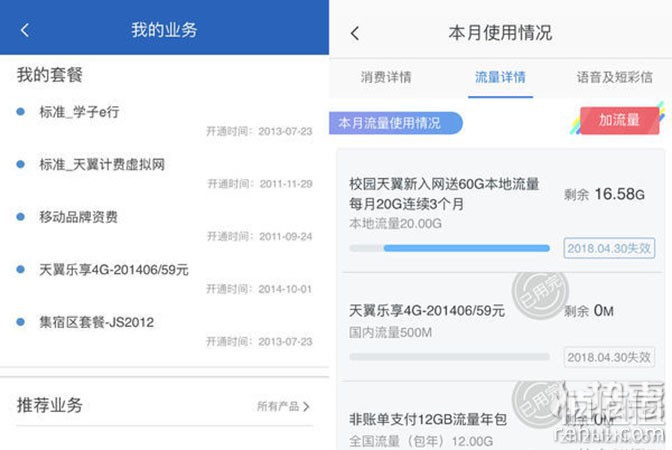
Task: Click 全国流量（包年）12.00G label
Action: click(x=421, y=441)
